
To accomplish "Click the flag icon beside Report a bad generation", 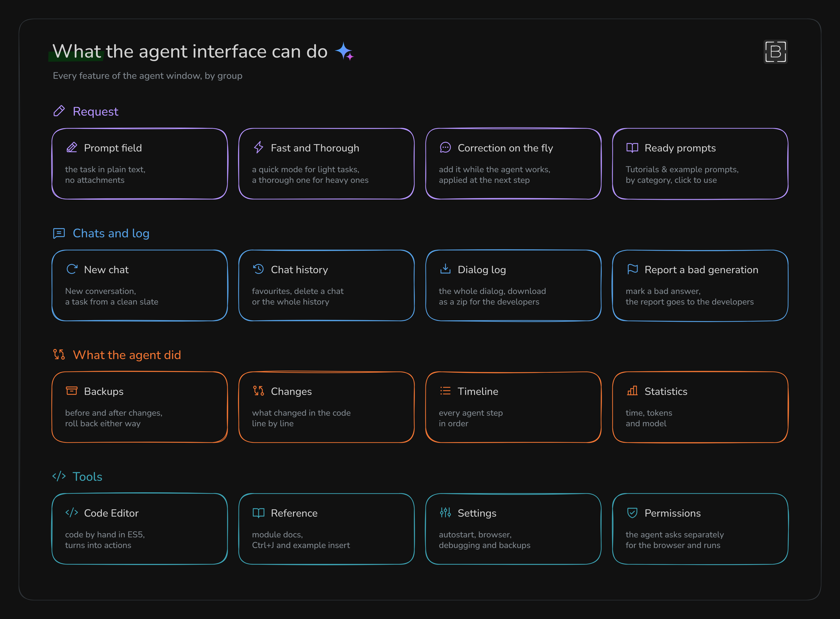I will click(632, 269).
